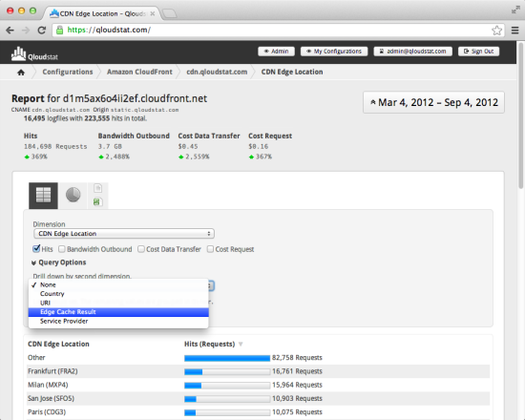This screenshot has width=525, height=420.
Task: Click CDN Edge Location breadcrumb
Action: pyautogui.click(x=292, y=72)
